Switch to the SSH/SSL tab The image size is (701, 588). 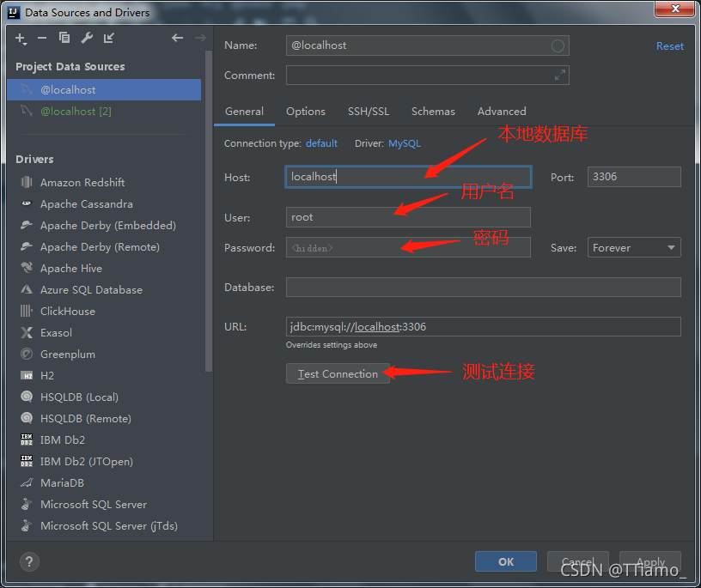coord(369,112)
